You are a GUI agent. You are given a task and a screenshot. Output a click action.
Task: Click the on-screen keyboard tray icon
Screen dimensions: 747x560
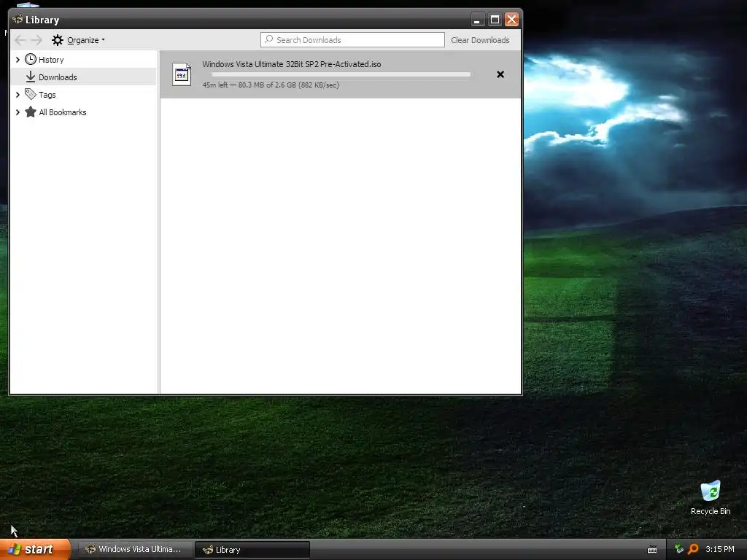click(652, 550)
